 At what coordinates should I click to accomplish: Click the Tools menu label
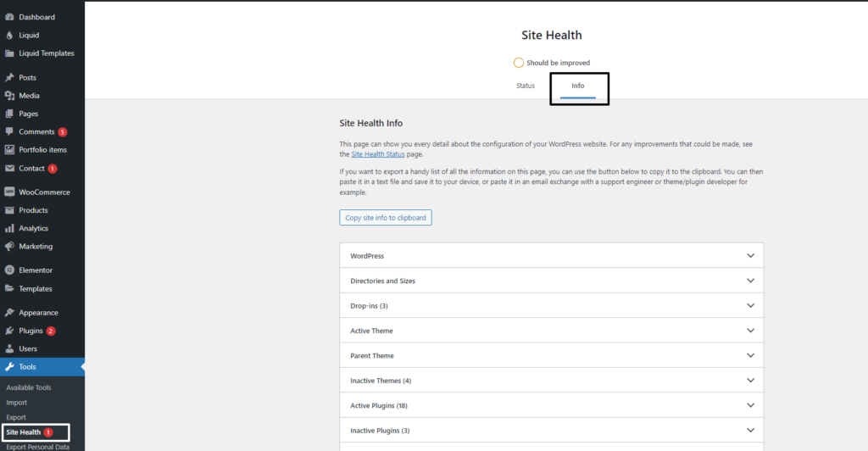[27, 367]
